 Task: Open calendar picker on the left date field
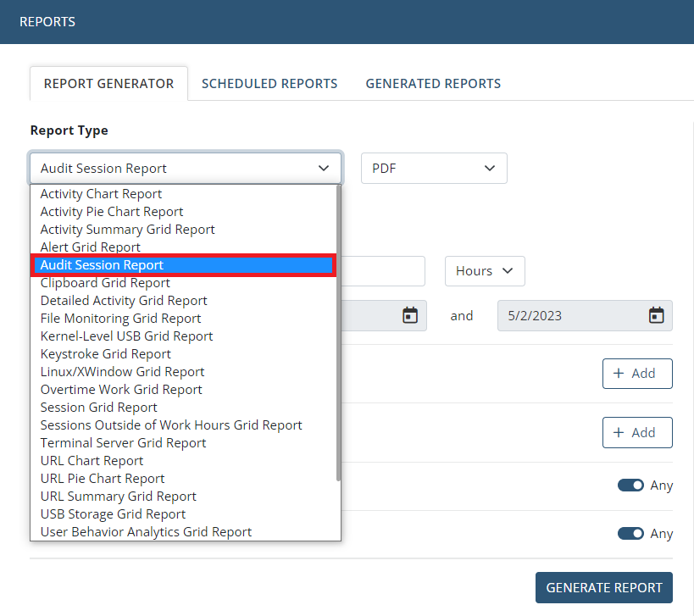[410, 315]
